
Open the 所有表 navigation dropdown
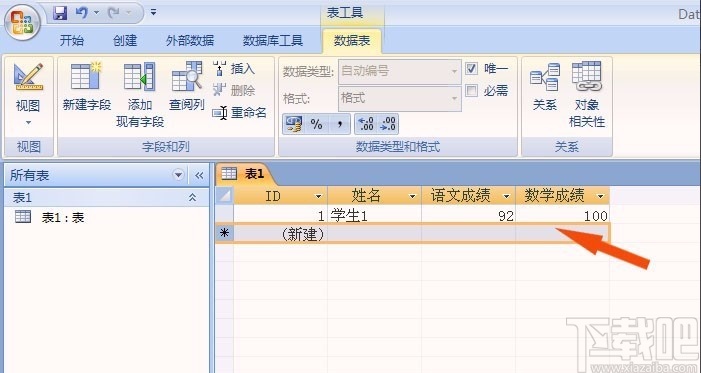178,175
